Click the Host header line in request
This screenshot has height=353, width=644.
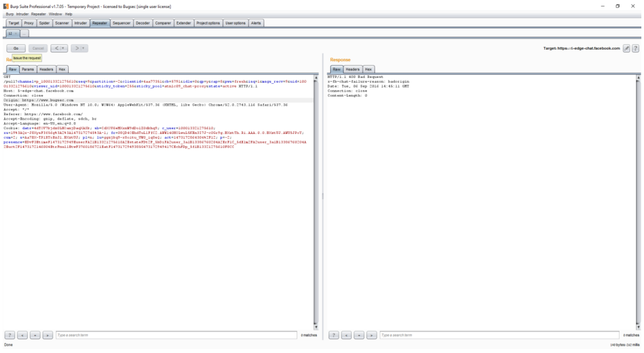(x=38, y=90)
